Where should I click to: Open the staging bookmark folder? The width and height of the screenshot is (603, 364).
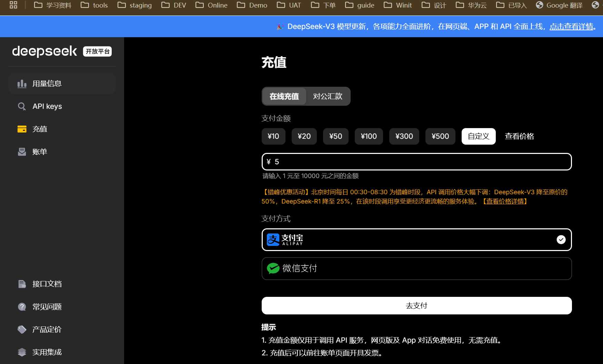134,5
